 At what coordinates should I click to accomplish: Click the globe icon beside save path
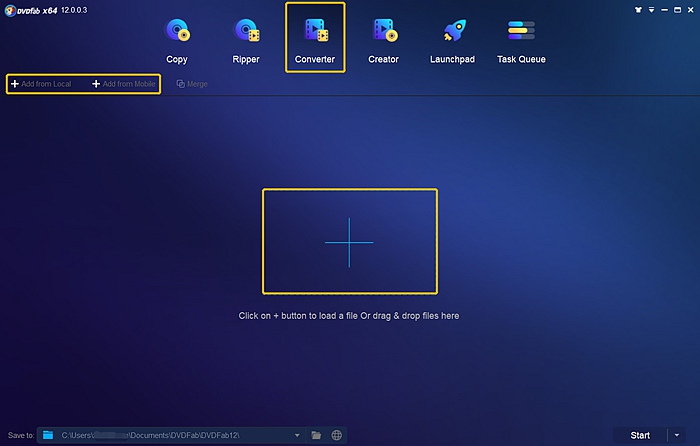tap(337, 435)
